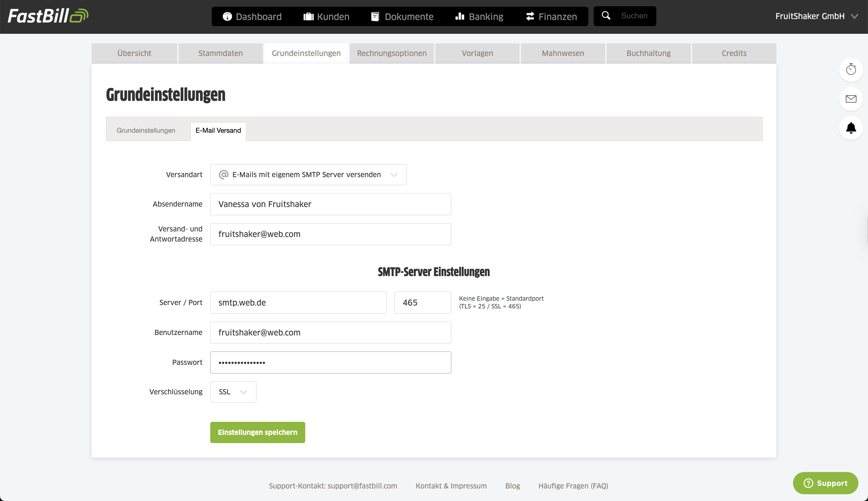Open Finanzen in the top navigation
The image size is (868, 501).
551,16
